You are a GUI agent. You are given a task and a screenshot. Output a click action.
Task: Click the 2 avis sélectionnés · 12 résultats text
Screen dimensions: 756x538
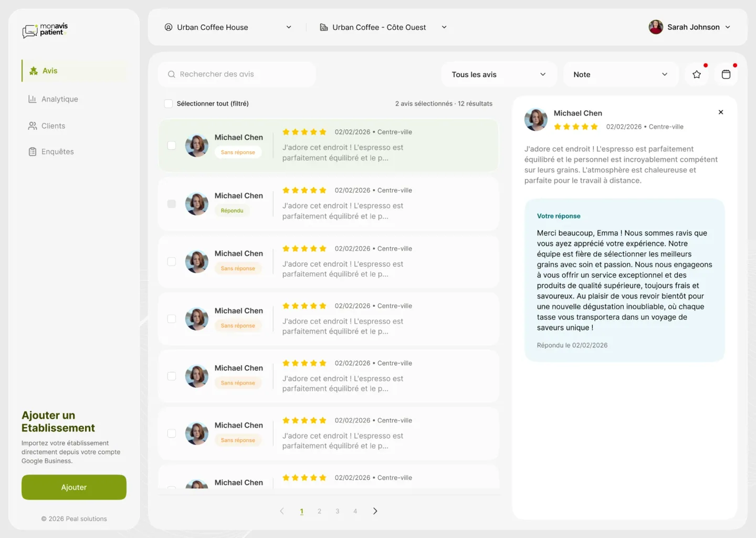(x=444, y=104)
